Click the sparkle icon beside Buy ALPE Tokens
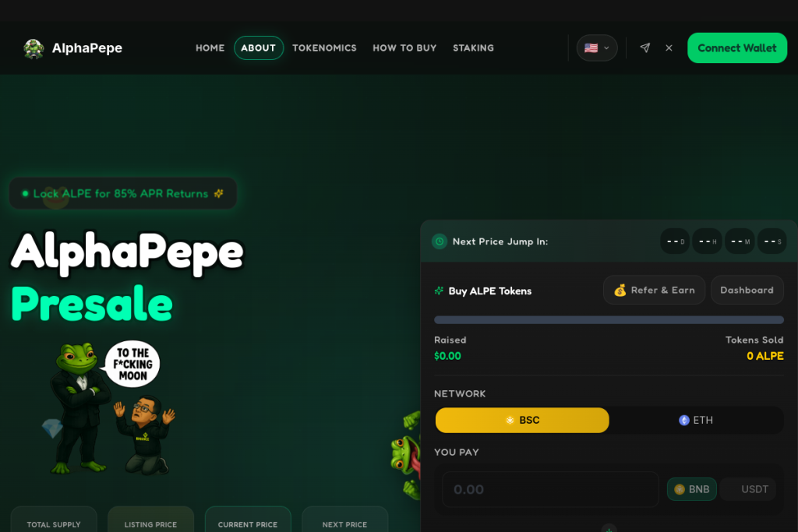 [439, 291]
